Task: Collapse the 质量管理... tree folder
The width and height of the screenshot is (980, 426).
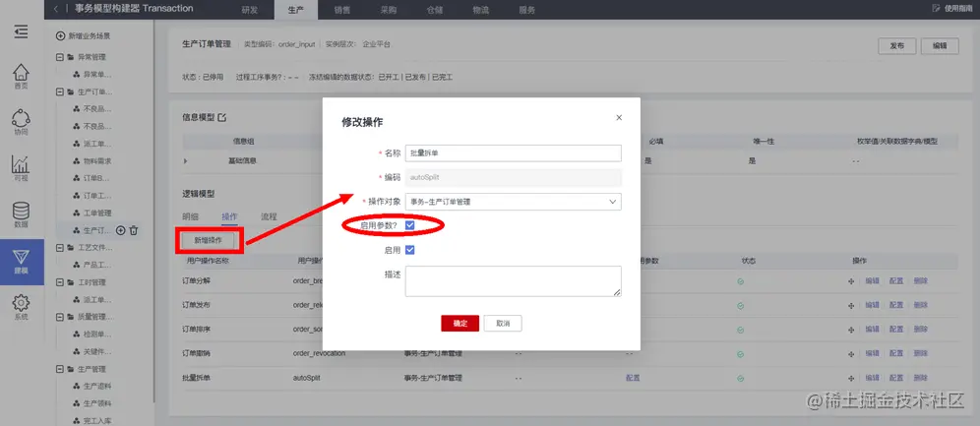Action: tap(60, 317)
